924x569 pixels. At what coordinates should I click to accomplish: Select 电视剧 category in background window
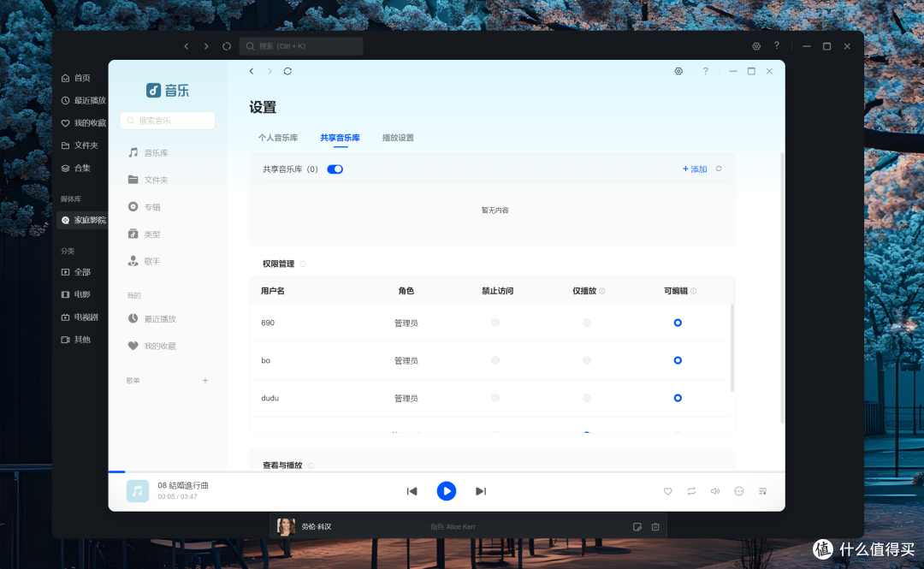pyautogui.click(x=82, y=317)
